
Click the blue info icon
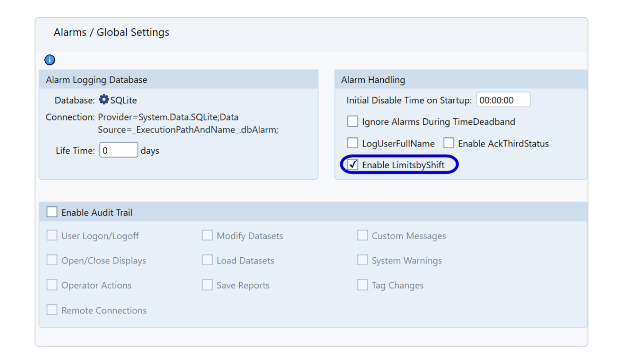[x=50, y=60]
